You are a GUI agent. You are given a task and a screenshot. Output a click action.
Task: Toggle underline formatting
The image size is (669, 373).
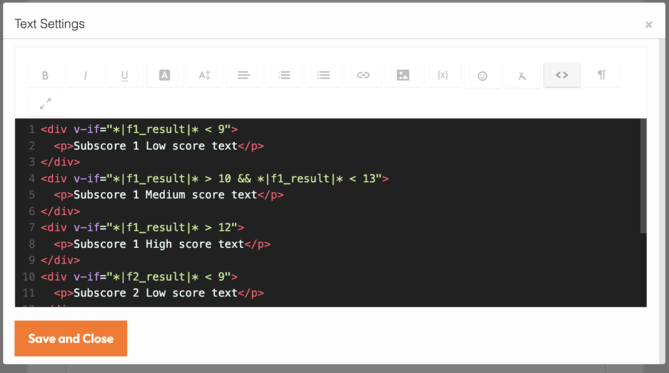[125, 75]
